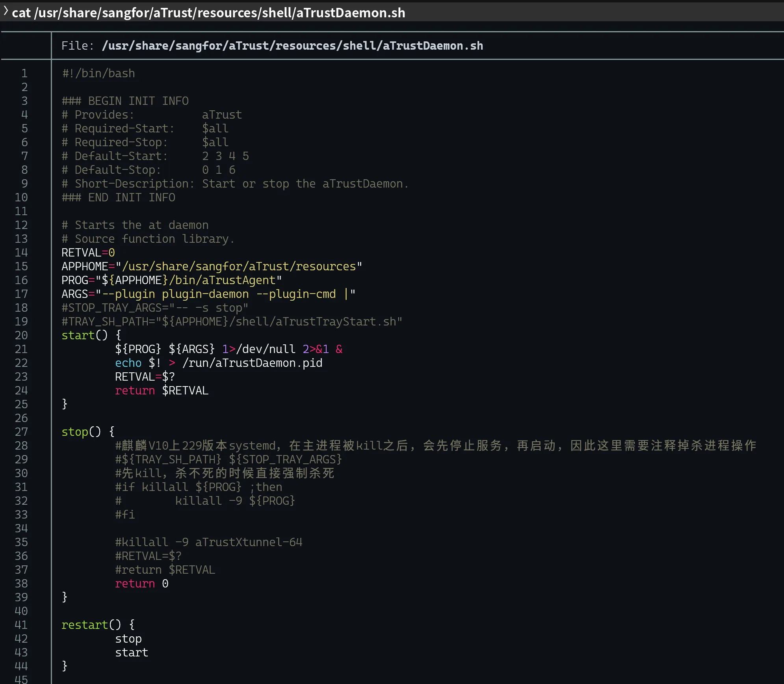Click the 'return $RETVAL' line inside start()
784x684 pixels.
(x=162, y=390)
